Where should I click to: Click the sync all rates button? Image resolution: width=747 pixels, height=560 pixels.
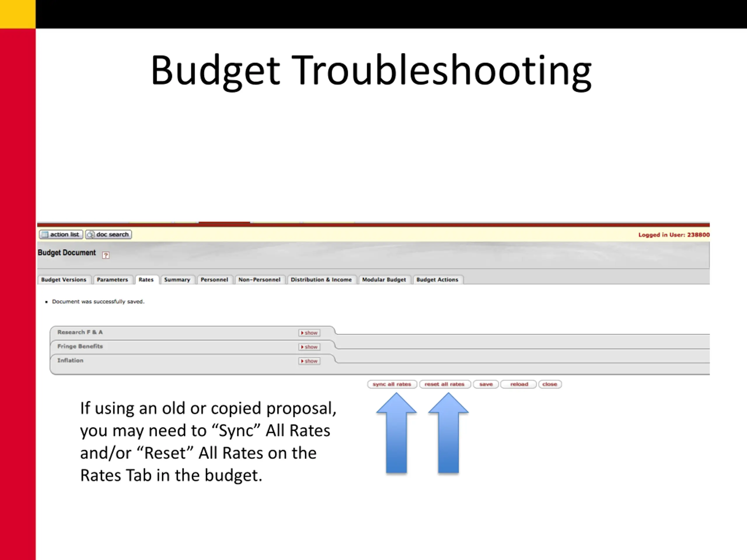point(392,384)
